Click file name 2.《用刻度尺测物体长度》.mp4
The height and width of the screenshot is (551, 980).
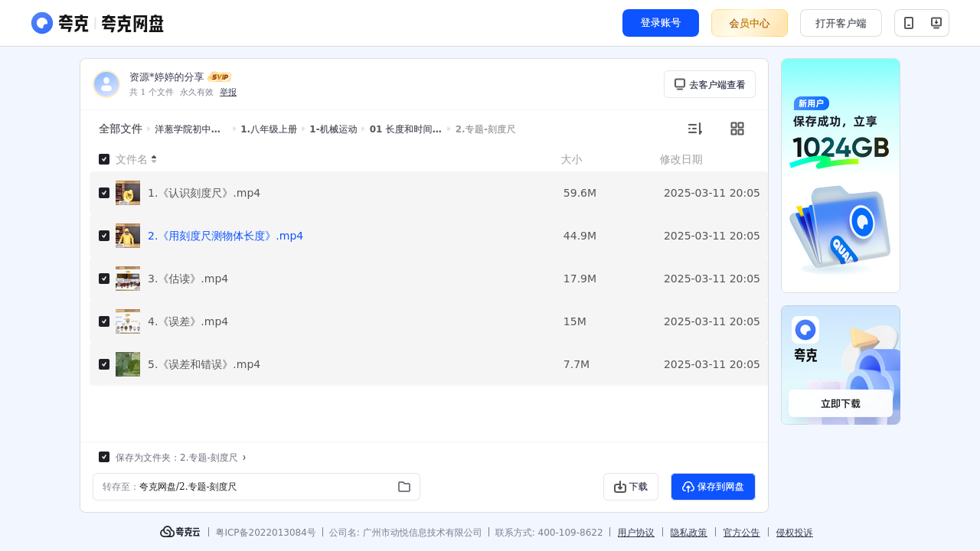[x=226, y=236]
